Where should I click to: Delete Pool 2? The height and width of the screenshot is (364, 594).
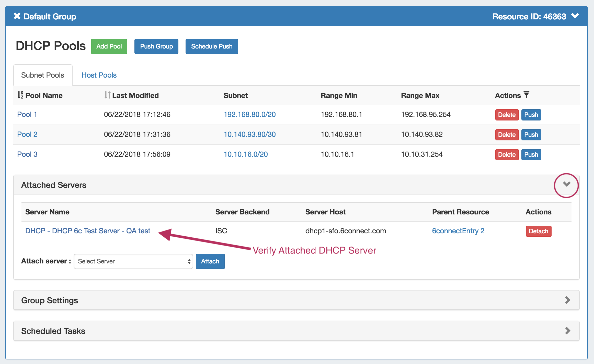click(x=507, y=135)
